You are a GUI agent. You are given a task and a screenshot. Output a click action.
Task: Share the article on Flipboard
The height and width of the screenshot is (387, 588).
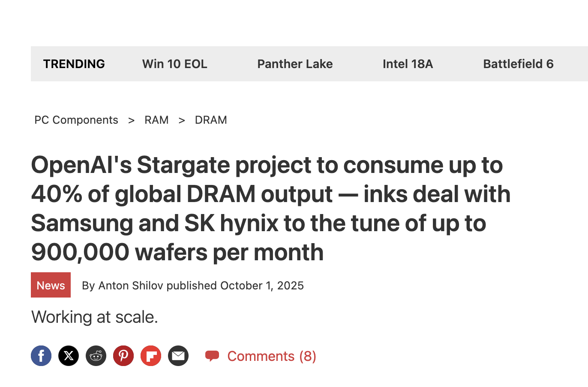pos(151,356)
